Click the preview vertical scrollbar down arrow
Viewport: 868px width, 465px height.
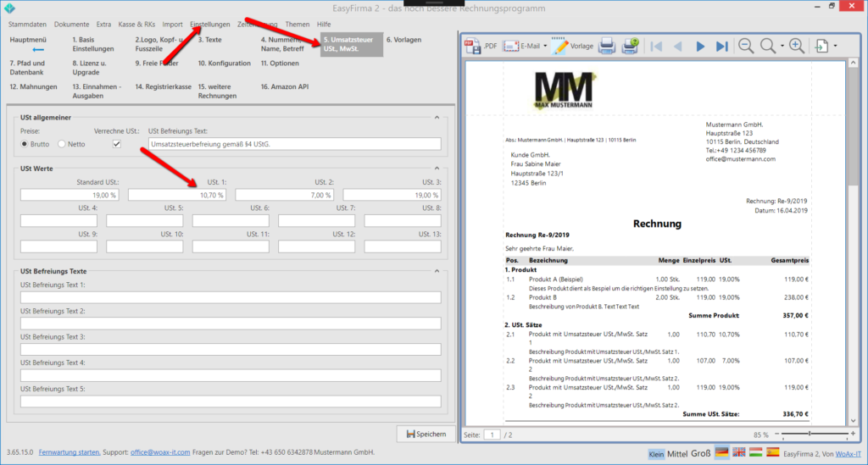point(853,421)
